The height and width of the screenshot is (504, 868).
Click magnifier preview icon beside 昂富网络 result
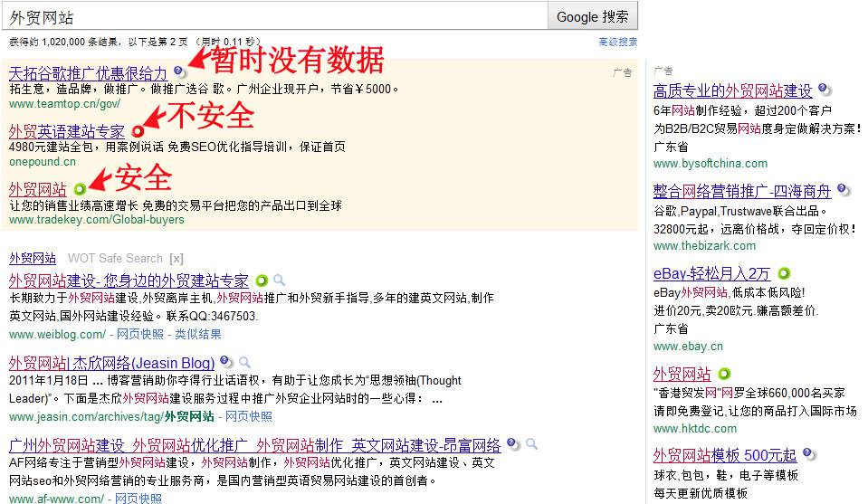pos(531,443)
